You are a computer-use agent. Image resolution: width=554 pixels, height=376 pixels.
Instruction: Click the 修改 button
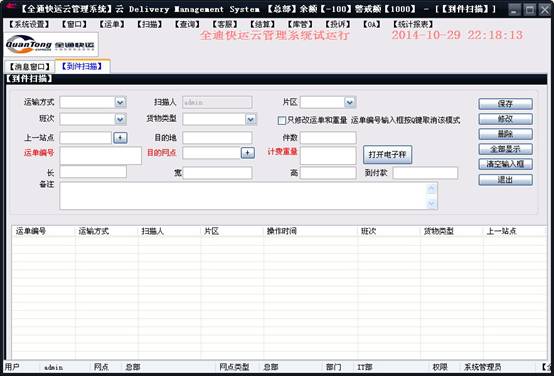click(505, 119)
